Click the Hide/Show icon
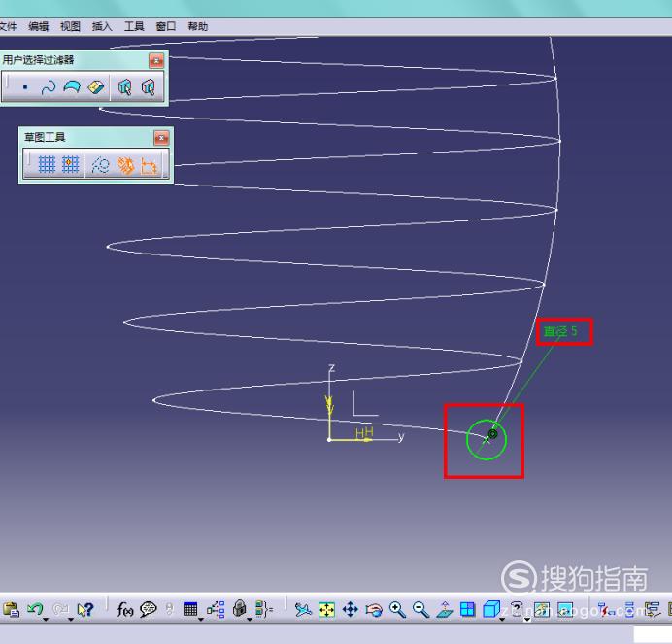This screenshot has height=644, width=672. (542, 610)
